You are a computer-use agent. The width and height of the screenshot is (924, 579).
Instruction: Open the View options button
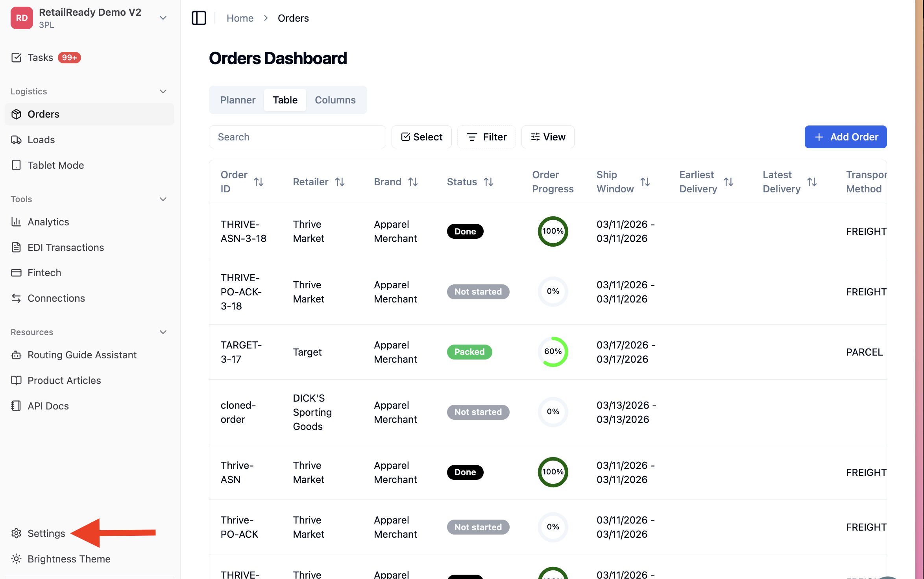[x=548, y=137]
